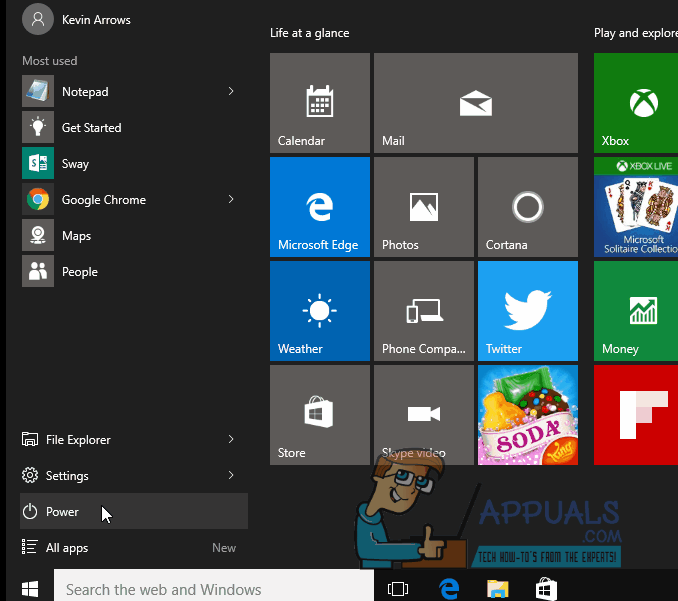Click the Windows Start button
Screen dimensions: 678x601
(x=30, y=589)
